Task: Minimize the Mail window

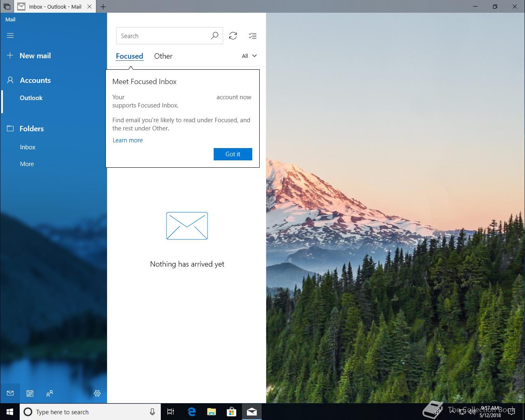Action: pos(476,7)
